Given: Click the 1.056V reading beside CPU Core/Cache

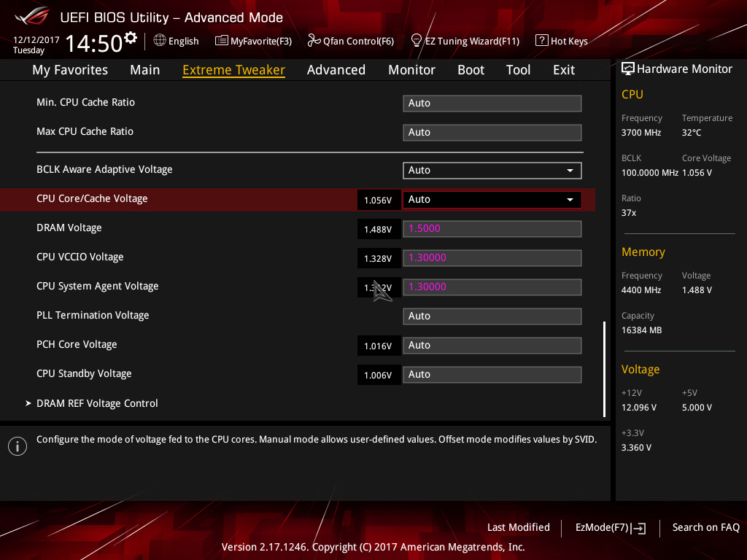Looking at the screenshot, I should pyautogui.click(x=379, y=200).
